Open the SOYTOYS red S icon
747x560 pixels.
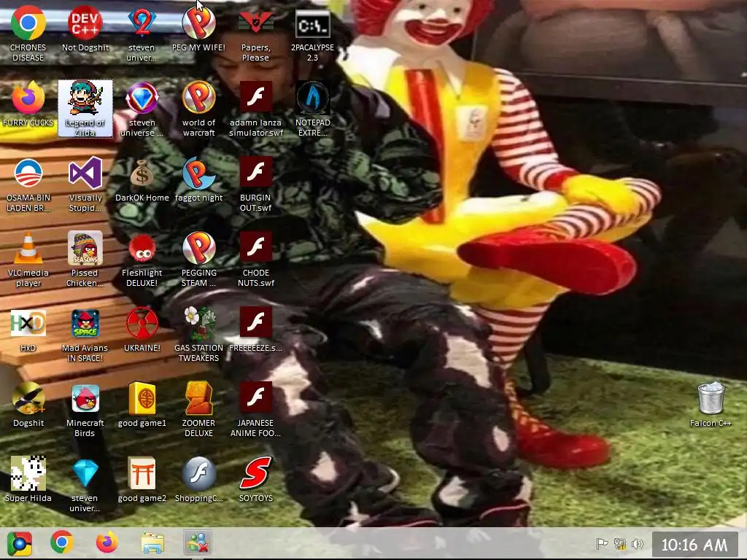(x=255, y=473)
